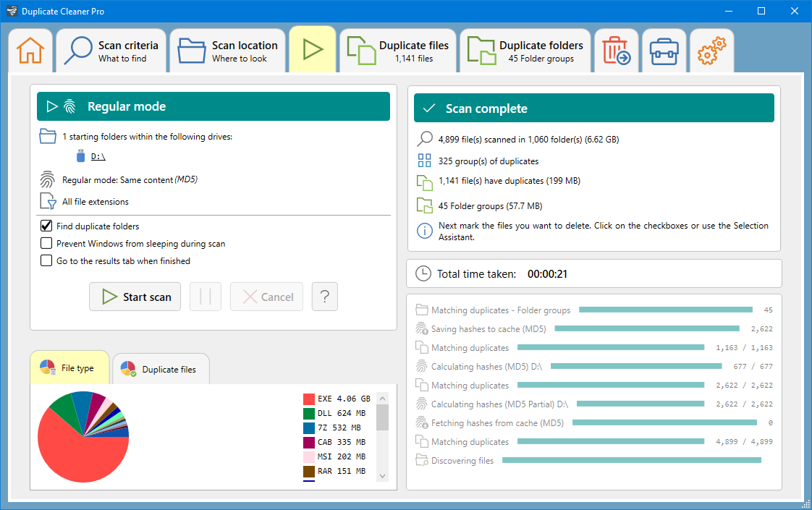The height and width of the screenshot is (510, 812).
Task: Enable Prevent Windows from sleeping during scan
Action: coord(46,243)
